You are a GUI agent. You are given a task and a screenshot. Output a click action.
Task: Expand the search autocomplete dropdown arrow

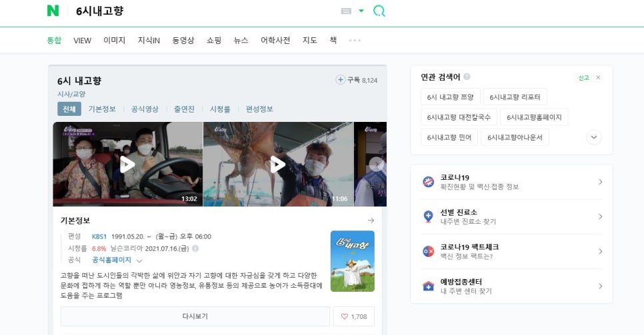(361, 11)
